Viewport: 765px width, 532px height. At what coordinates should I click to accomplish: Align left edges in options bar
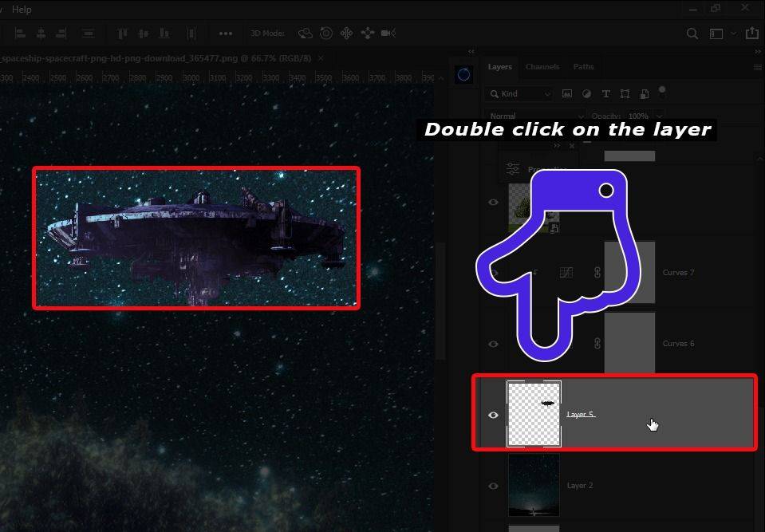(x=20, y=33)
